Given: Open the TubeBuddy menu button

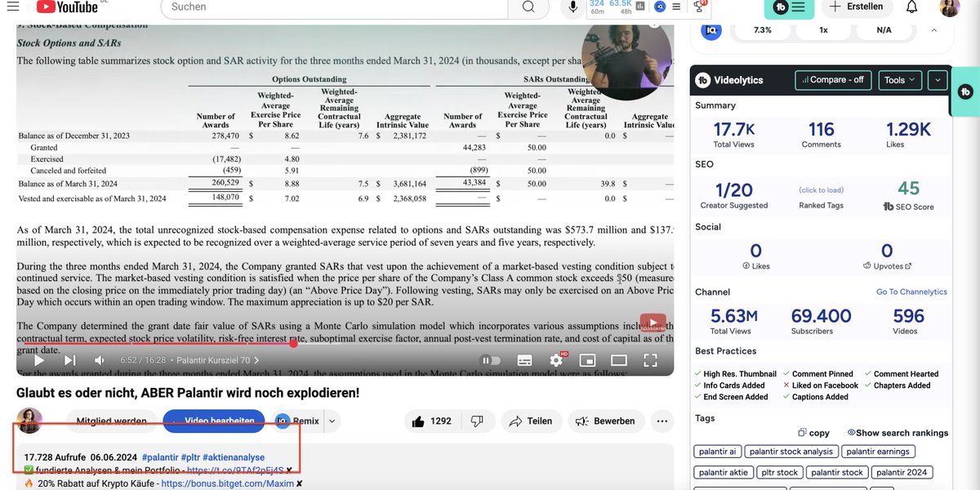Looking at the screenshot, I should (x=789, y=7).
